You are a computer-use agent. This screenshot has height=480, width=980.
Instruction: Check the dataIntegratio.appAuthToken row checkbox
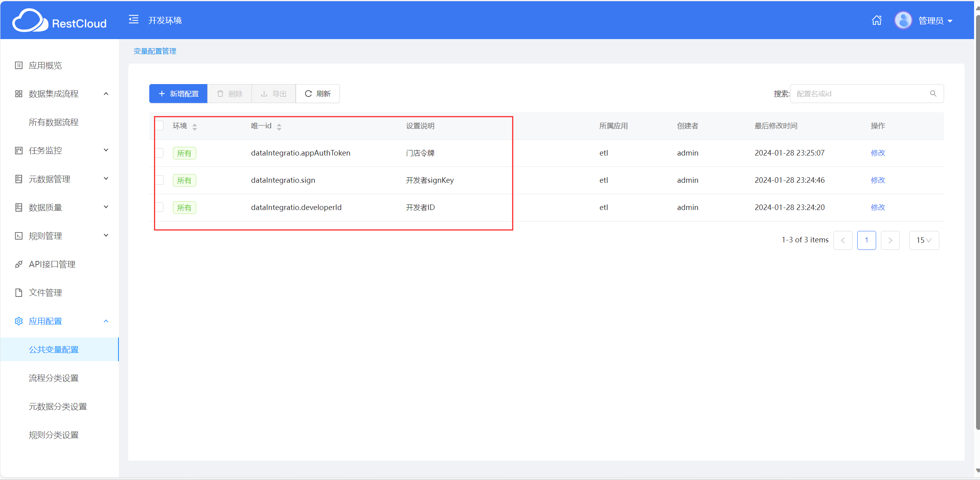click(160, 153)
